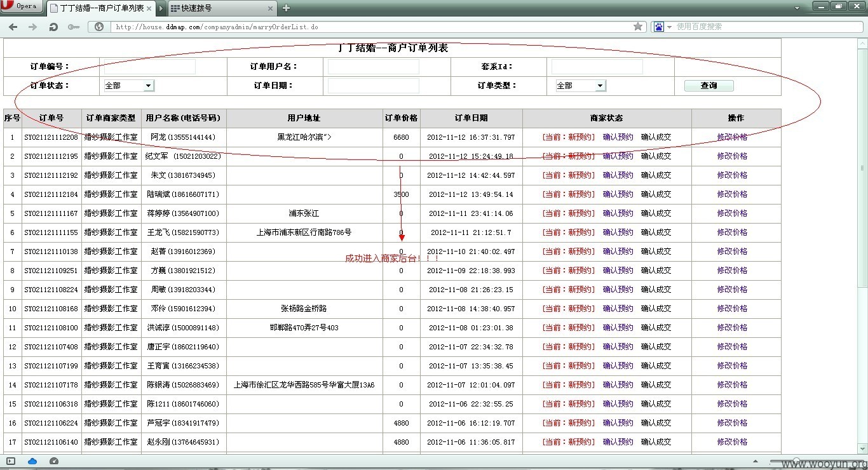
Task: Focus the 套系Id input field
Action: [597, 67]
